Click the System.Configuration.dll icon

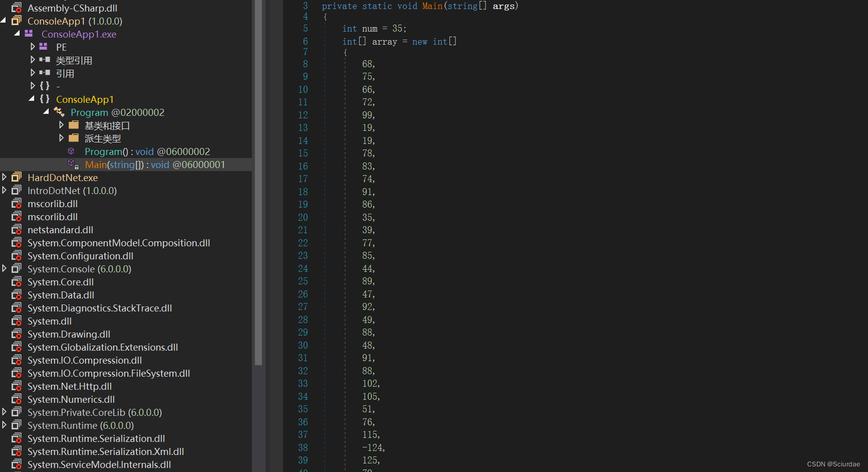(x=17, y=255)
